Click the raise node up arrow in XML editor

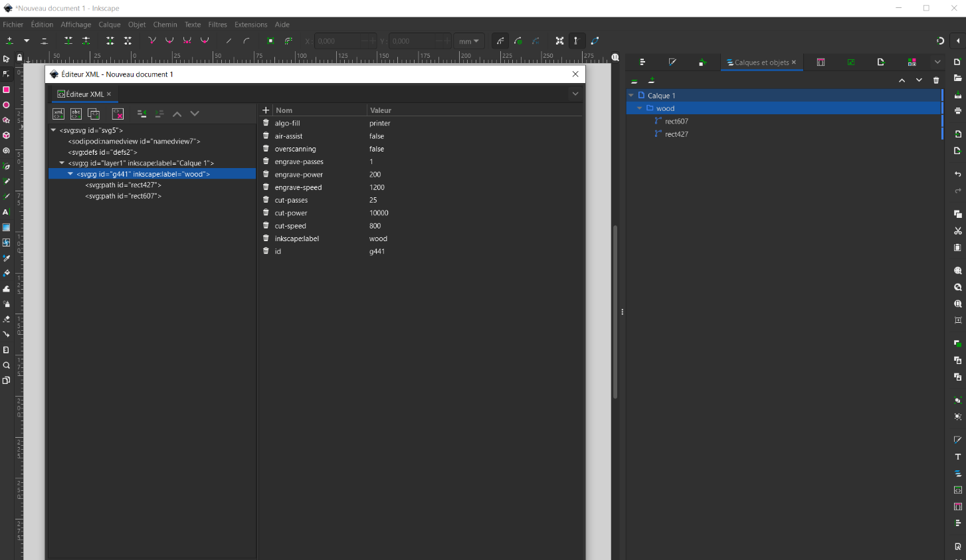pos(177,114)
